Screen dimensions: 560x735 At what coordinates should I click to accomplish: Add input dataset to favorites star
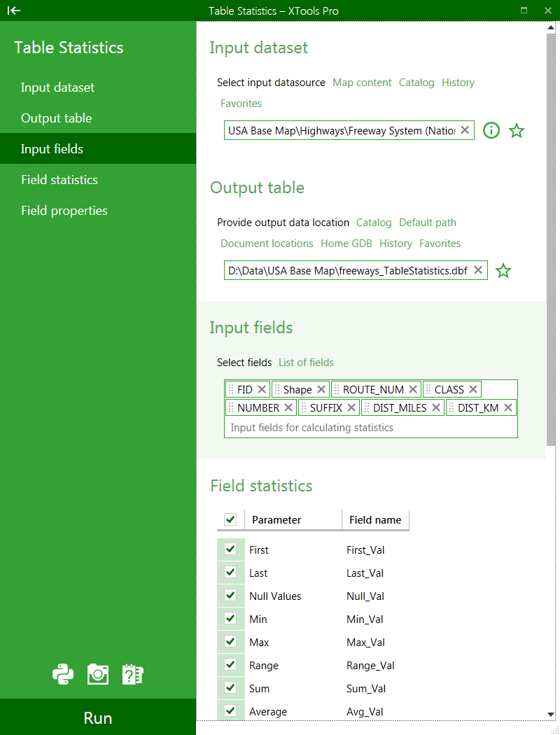[517, 130]
